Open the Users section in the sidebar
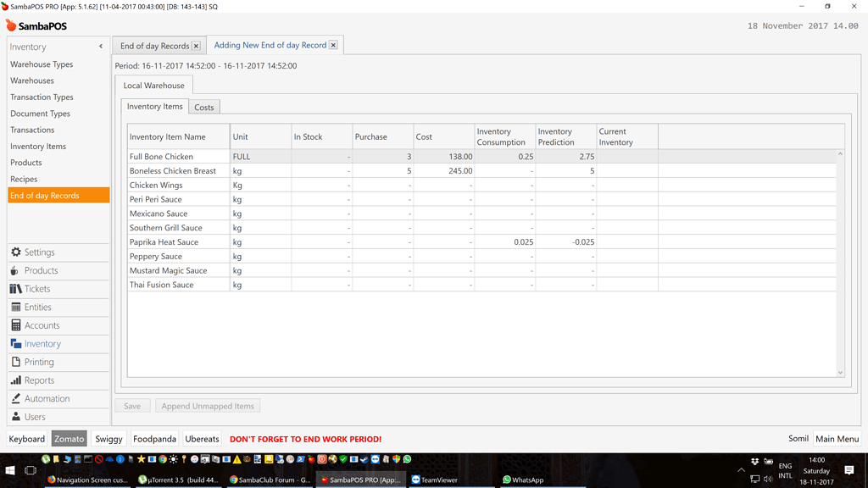 click(x=58, y=417)
